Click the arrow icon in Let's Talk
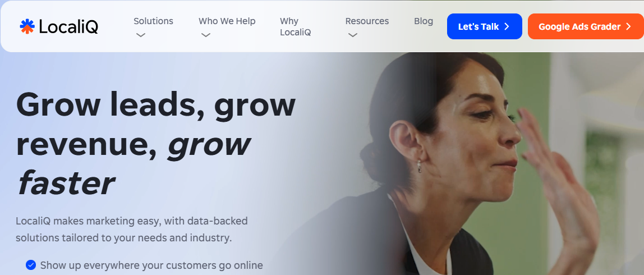644x275 pixels. pyautogui.click(x=507, y=27)
